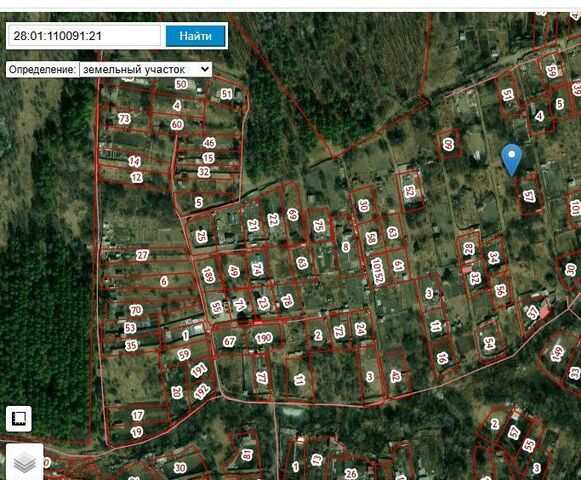Image resolution: width=581 pixels, height=480 pixels.
Task: Select parcel number 190 on map
Action: coord(264,338)
